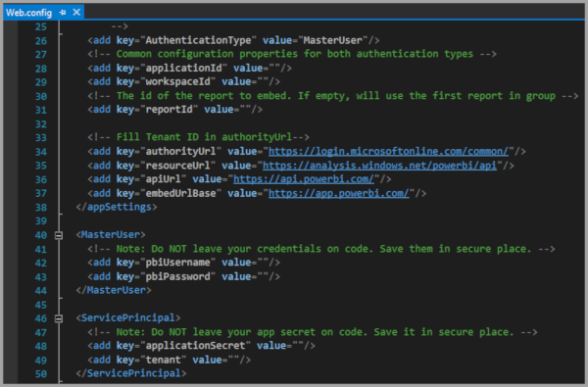
Task: Collapse the MasterUser section
Action: point(59,235)
